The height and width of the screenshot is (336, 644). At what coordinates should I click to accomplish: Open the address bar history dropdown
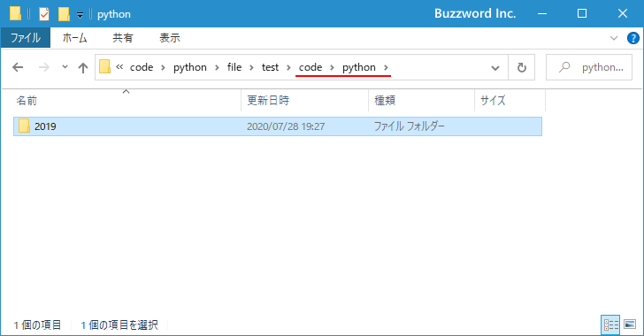pos(495,68)
